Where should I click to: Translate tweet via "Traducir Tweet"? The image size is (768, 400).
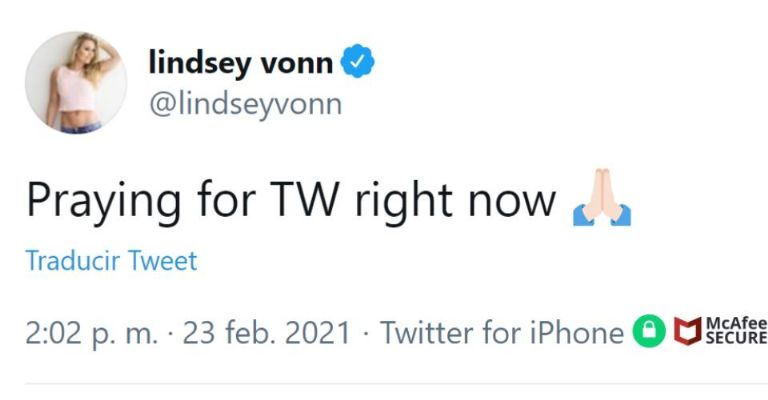click(111, 262)
